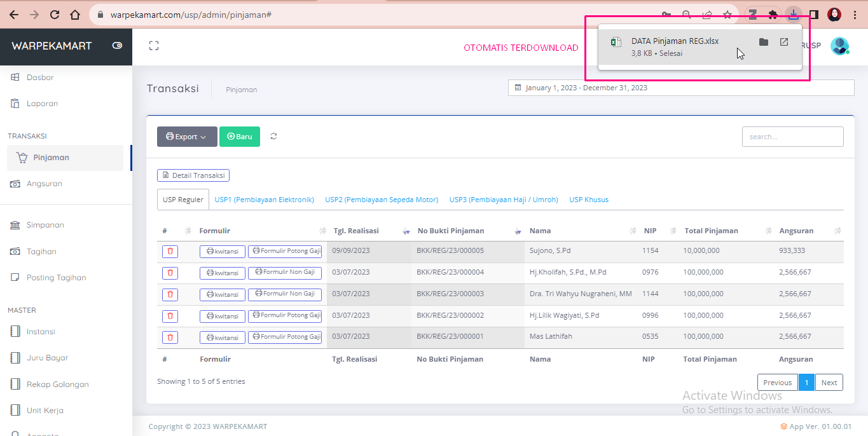The width and height of the screenshot is (868, 436).
Task: Click the refresh table icon
Action: click(273, 136)
